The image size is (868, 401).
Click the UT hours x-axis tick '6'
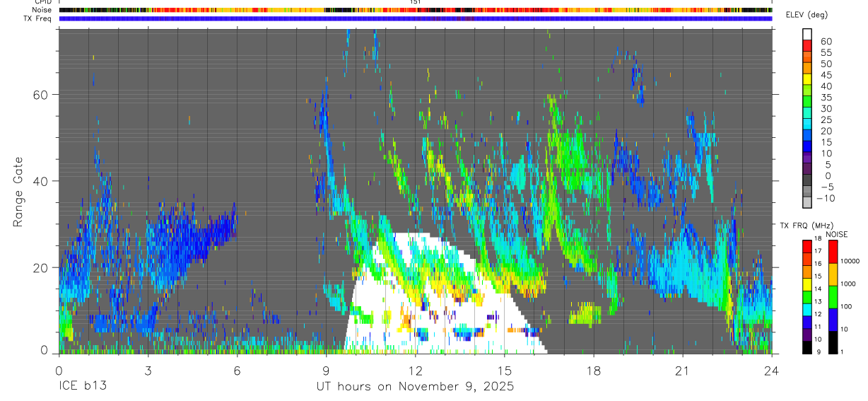coord(237,371)
